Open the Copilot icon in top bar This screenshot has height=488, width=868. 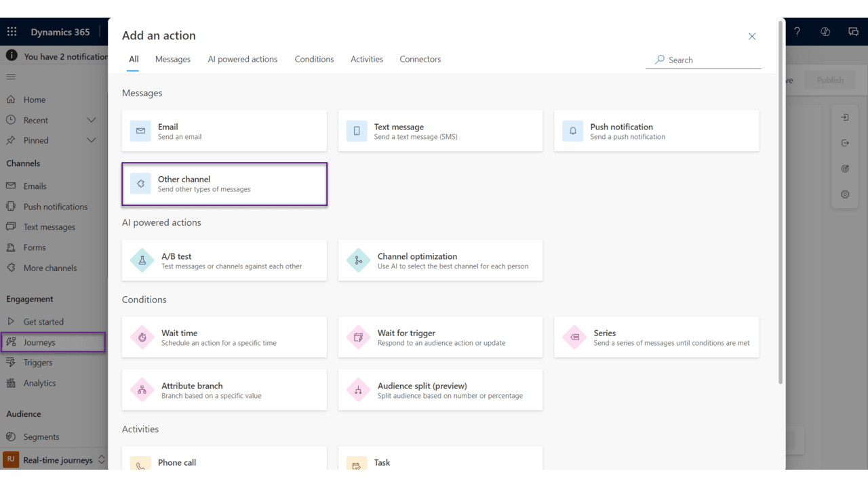[825, 32]
